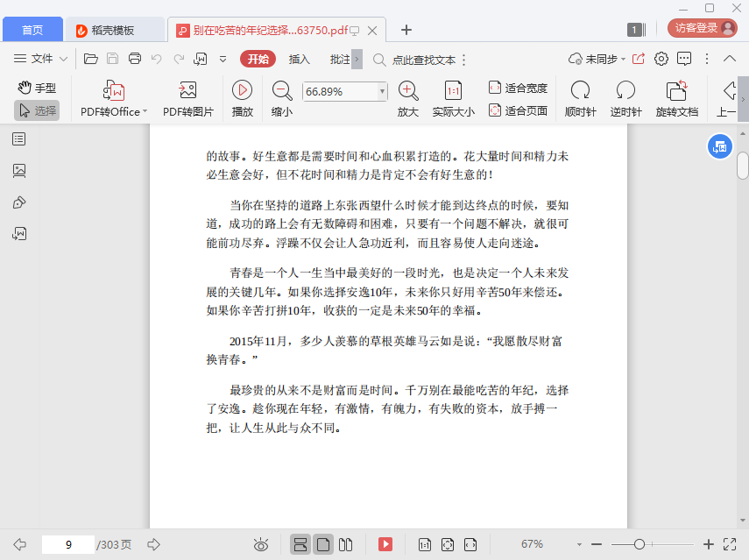
Task: Click the 适合宽度 fit width button
Action: 517,88
